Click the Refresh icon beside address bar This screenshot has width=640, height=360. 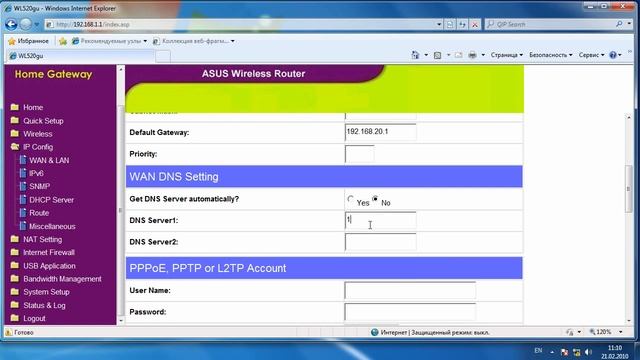pyautogui.click(x=462, y=24)
